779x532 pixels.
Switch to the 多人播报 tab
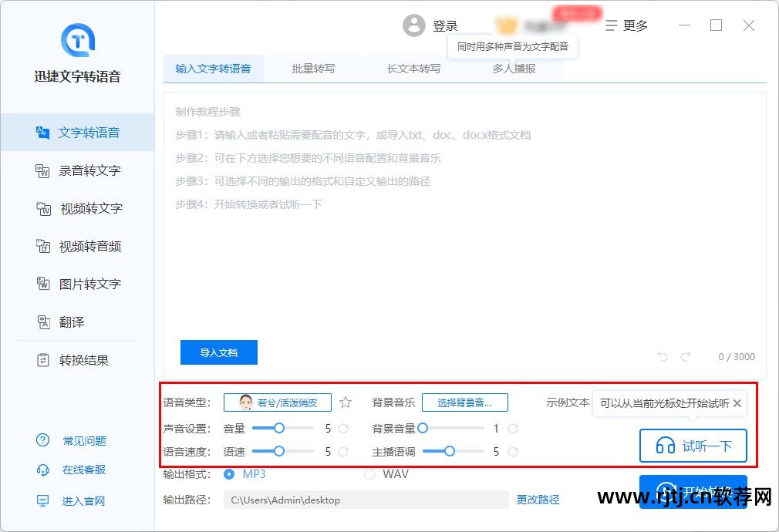[x=514, y=69]
